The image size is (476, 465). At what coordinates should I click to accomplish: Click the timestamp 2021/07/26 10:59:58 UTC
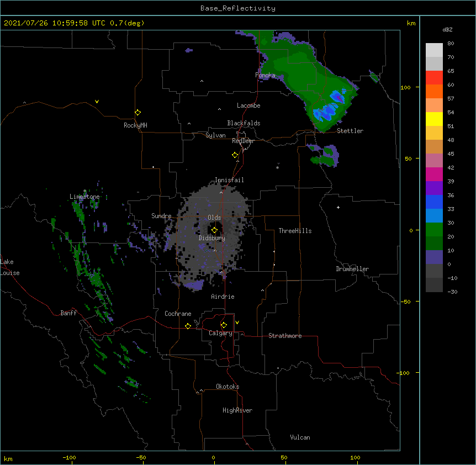(x=55, y=23)
